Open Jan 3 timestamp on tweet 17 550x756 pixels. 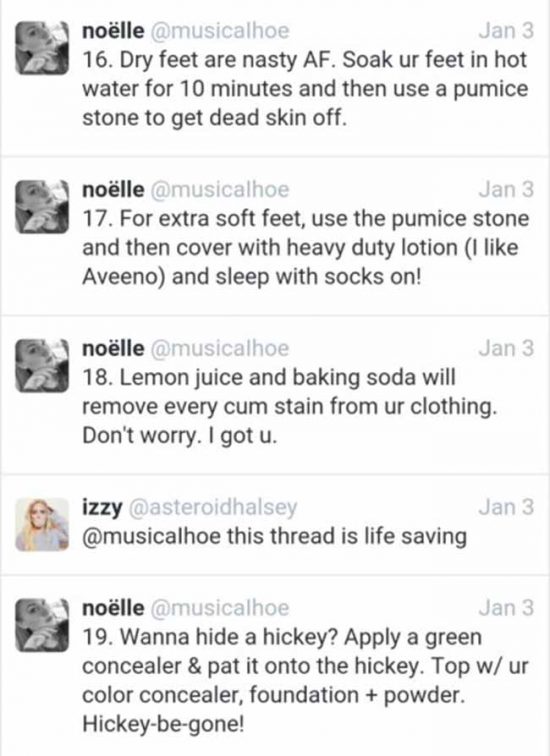[x=506, y=189]
